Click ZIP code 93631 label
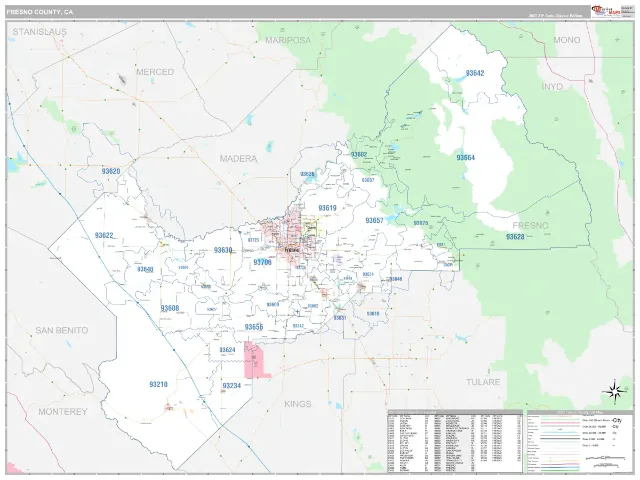Viewport: 640px width, 480px height. point(340,318)
